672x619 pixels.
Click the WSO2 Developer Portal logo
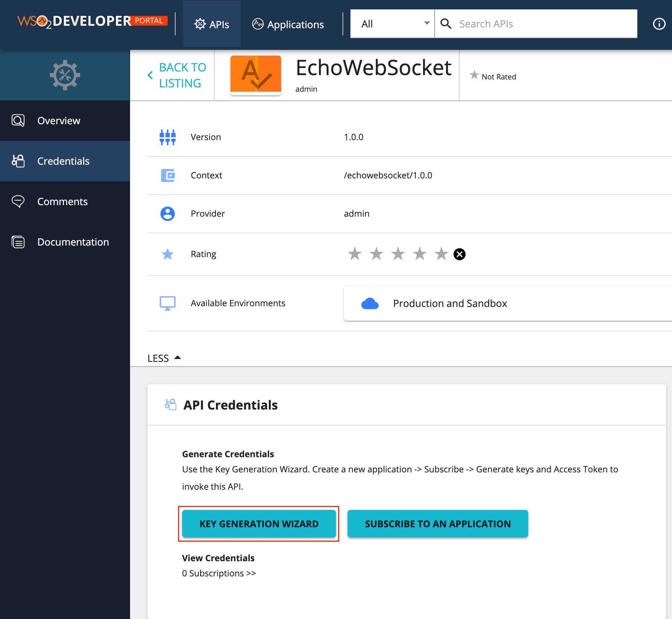92,21
